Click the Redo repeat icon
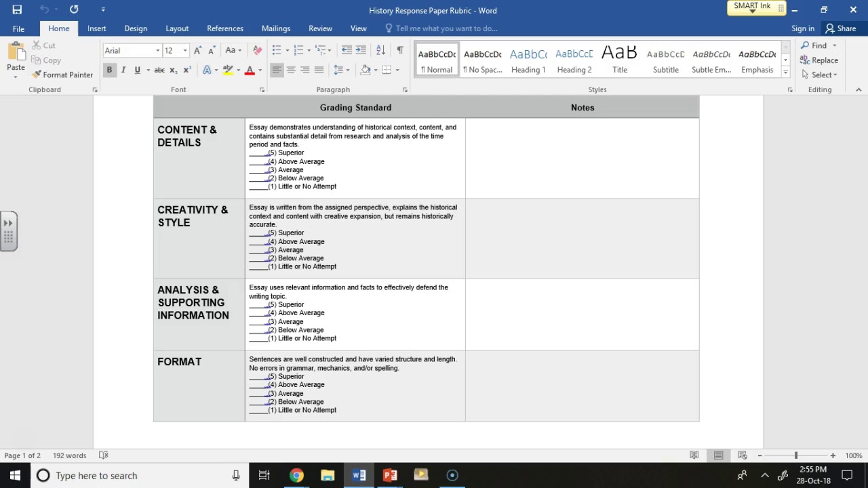This screenshot has width=868, height=488. click(x=74, y=9)
